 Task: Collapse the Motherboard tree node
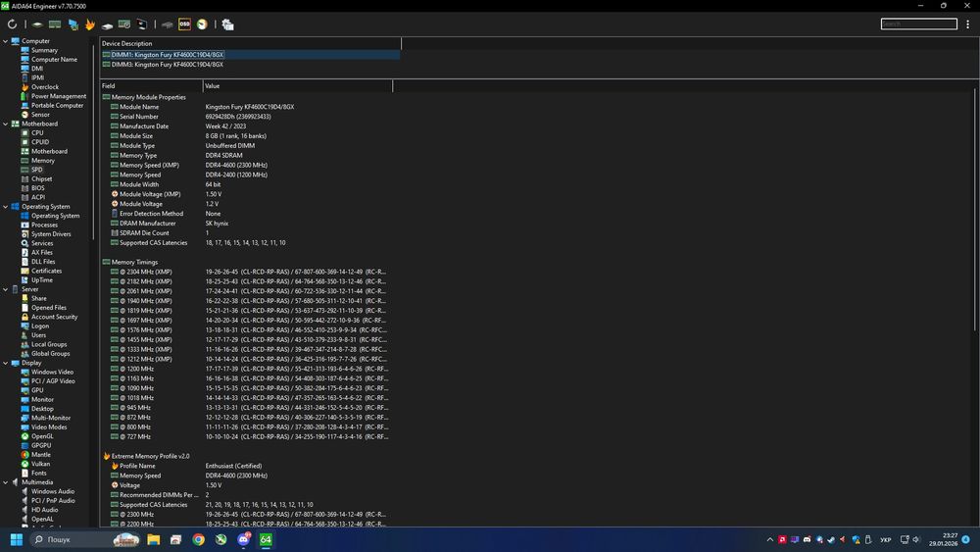click(6, 124)
